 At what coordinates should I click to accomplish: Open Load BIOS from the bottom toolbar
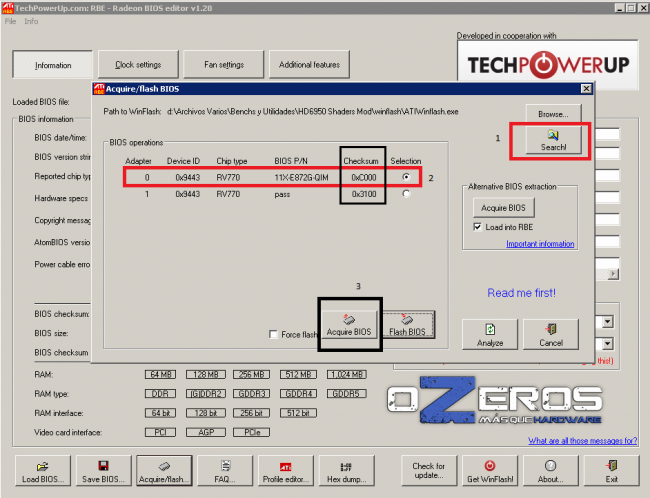[x=43, y=470]
